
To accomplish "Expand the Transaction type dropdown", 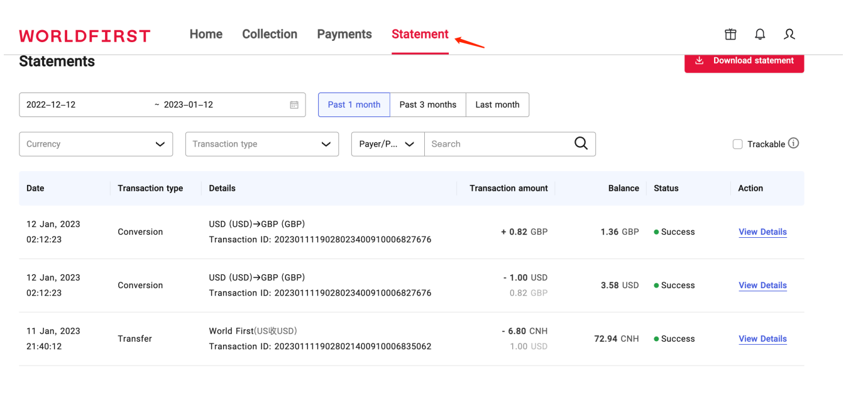I will tap(262, 144).
